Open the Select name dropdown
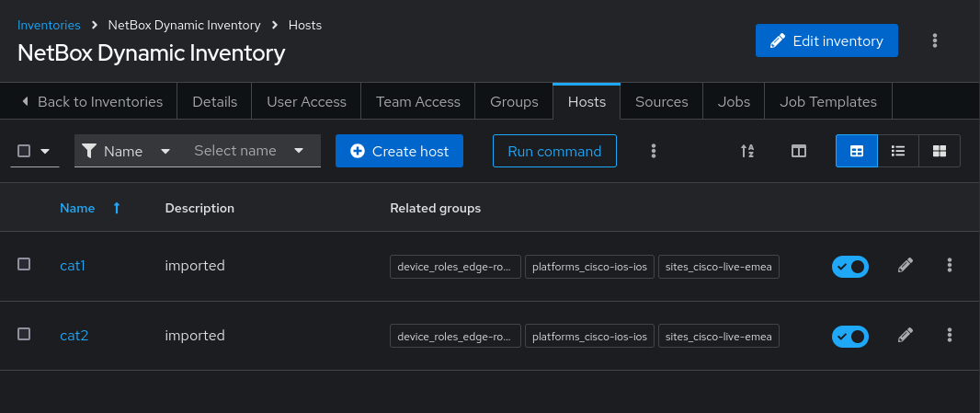The width and height of the screenshot is (980, 413). (x=250, y=151)
